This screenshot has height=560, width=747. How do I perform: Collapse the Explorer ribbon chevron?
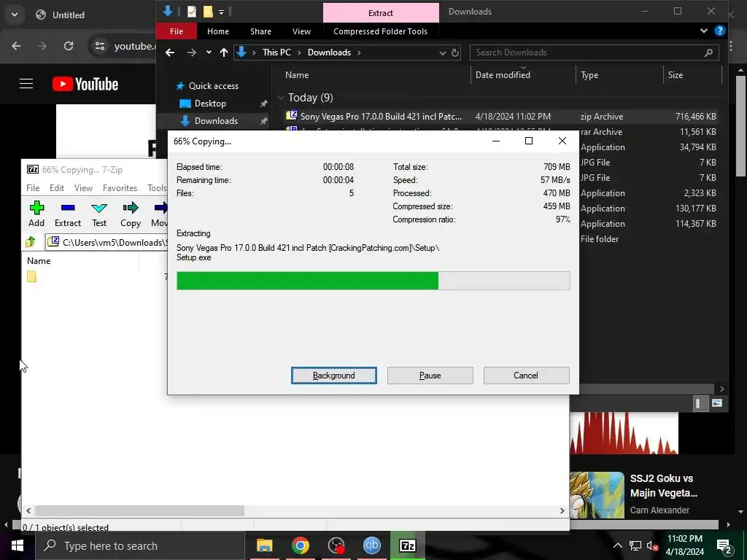point(704,31)
